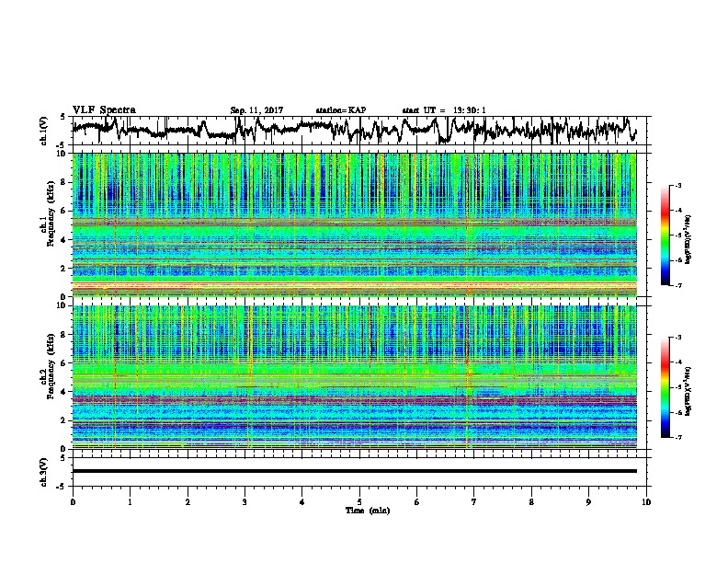Screen dimensions: 728x563
Task: Click the "-3" label on ch.1 colorbar
Action: click(x=677, y=185)
